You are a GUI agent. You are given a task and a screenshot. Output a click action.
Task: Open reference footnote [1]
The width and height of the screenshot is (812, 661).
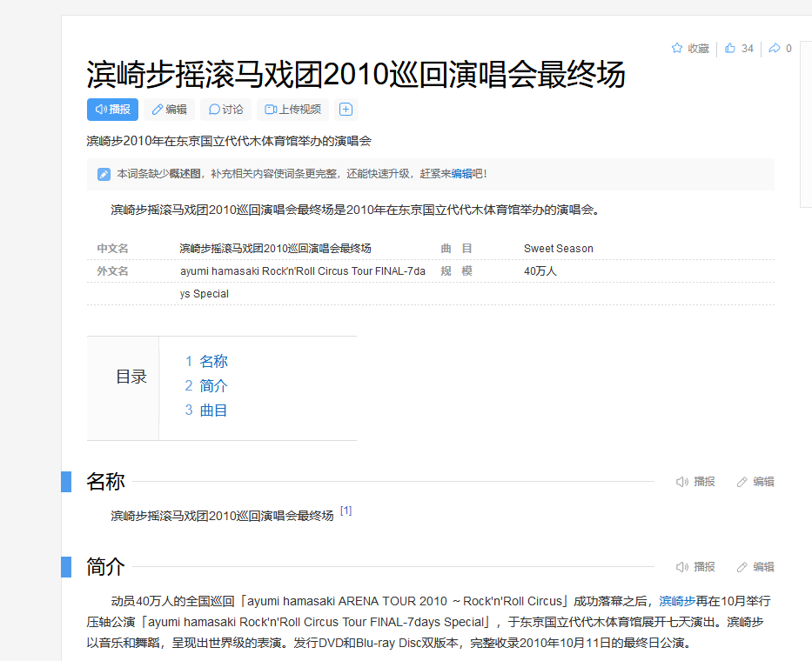pyautogui.click(x=346, y=511)
